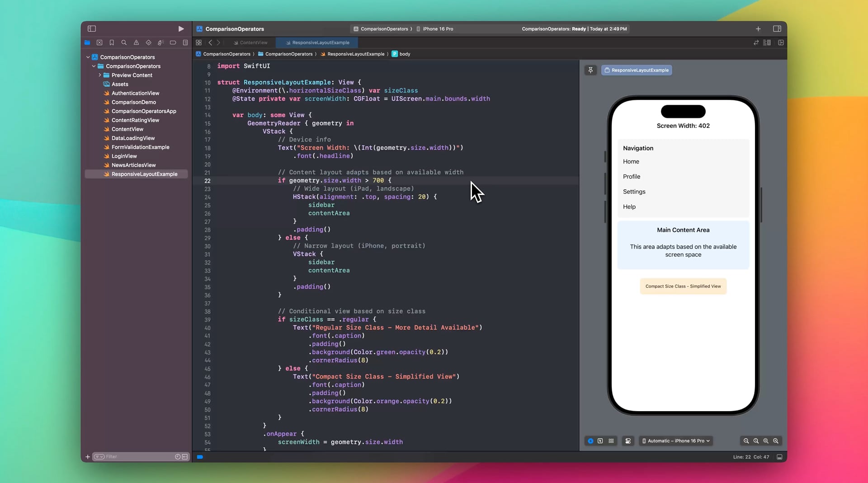Toggle the bottom debug area
This screenshot has height=483, width=868.
(x=779, y=457)
